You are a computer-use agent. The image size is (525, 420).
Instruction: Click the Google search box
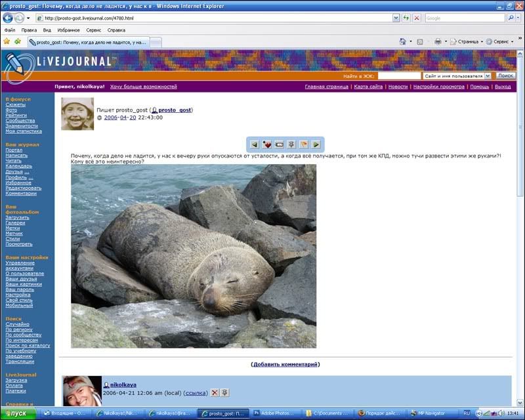[465, 18]
